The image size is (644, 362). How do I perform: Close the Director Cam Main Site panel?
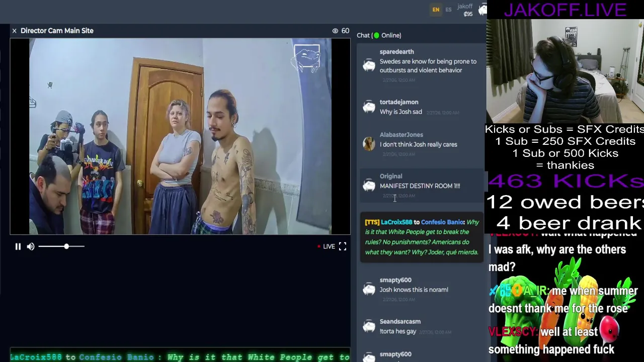click(x=14, y=31)
